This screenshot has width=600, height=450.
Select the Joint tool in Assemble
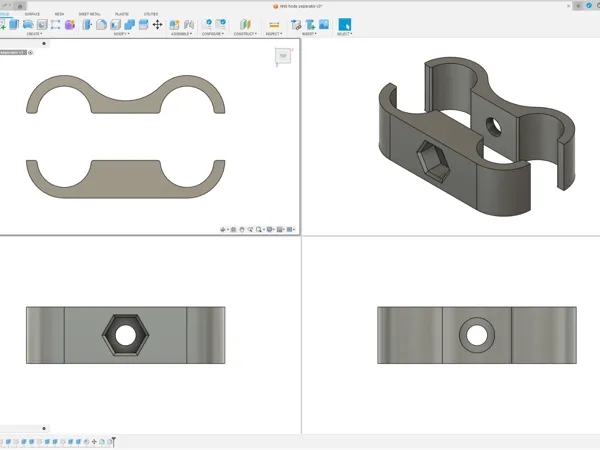(x=189, y=24)
